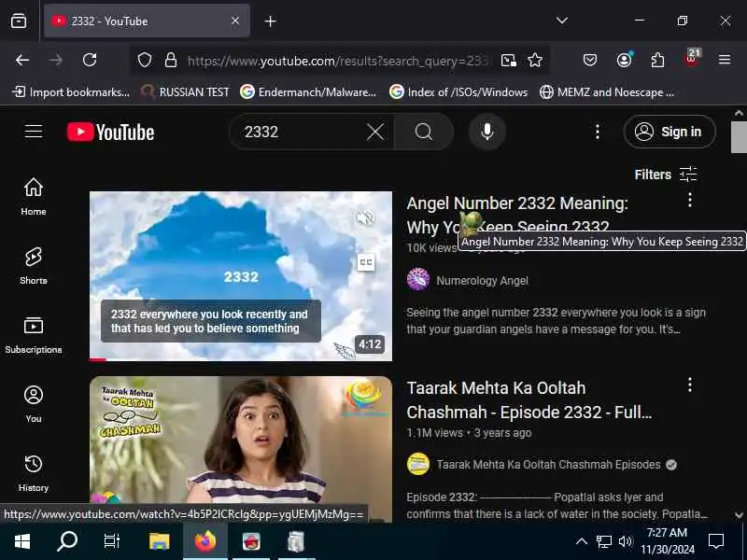Expand the list all tabs chevron
This screenshot has width=747, height=560.
coord(562,21)
